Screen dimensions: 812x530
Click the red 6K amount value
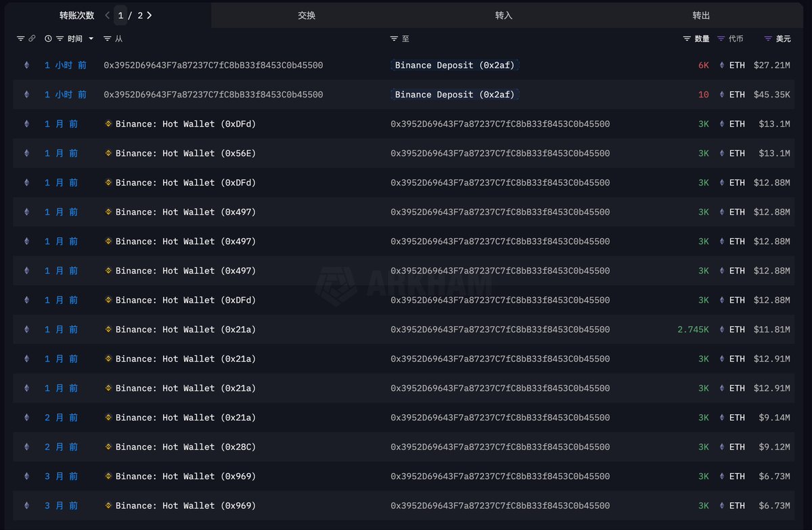pyautogui.click(x=704, y=65)
